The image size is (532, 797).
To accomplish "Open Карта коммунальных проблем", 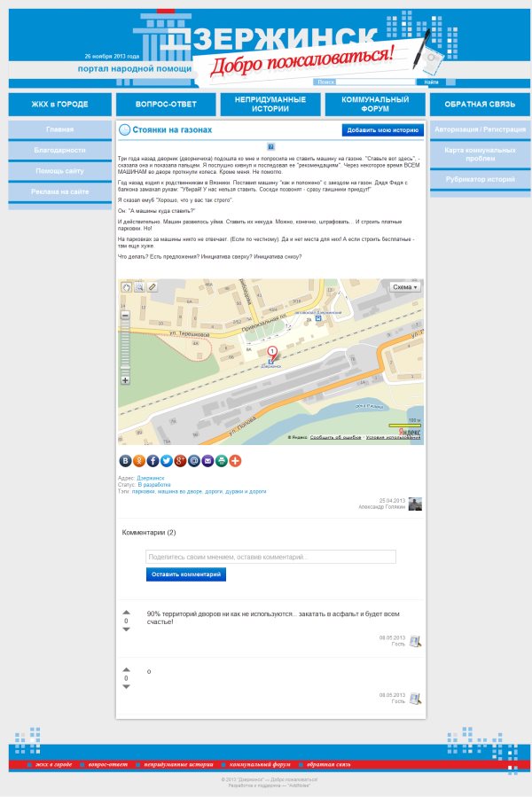I will click(x=480, y=154).
